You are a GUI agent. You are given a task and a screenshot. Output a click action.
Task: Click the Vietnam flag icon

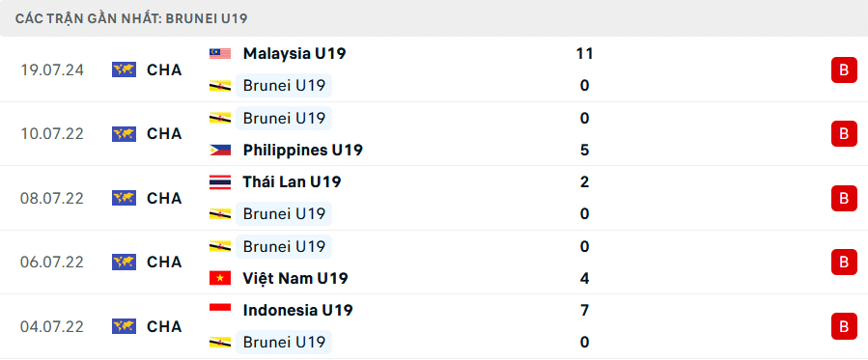click(x=220, y=278)
